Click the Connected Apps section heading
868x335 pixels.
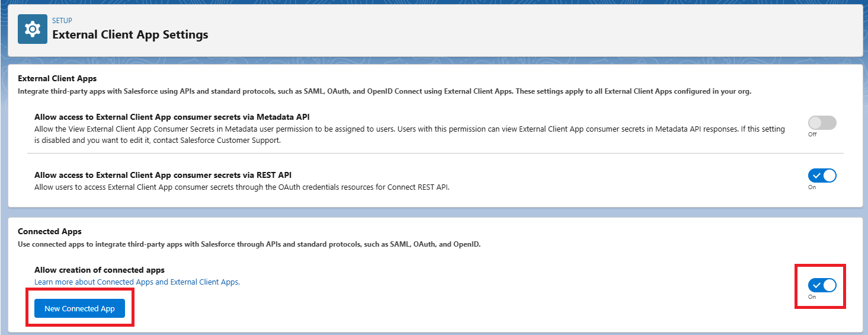(x=50, y=231)
